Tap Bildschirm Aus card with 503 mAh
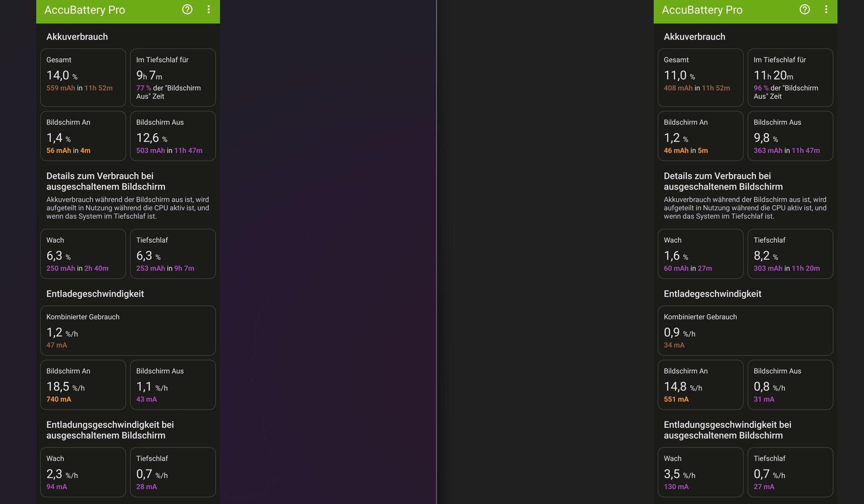864x504 pixels. pos(173,136)
